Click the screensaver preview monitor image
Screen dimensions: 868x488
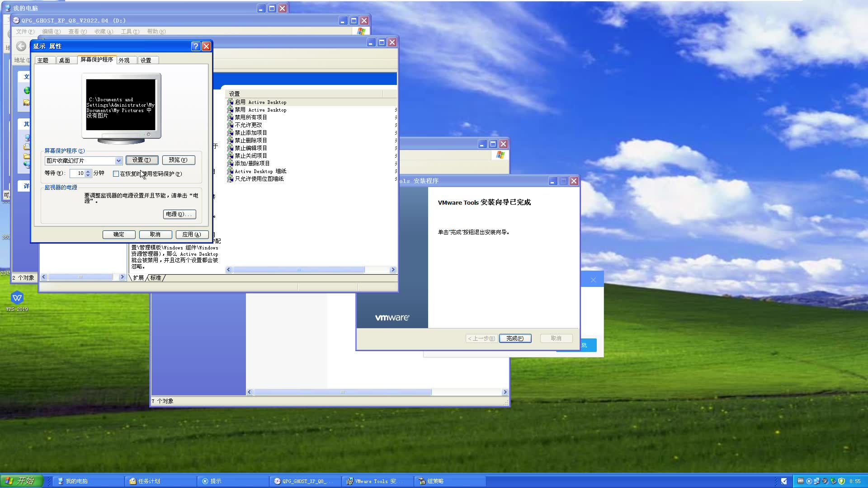(x=121, y=108)
